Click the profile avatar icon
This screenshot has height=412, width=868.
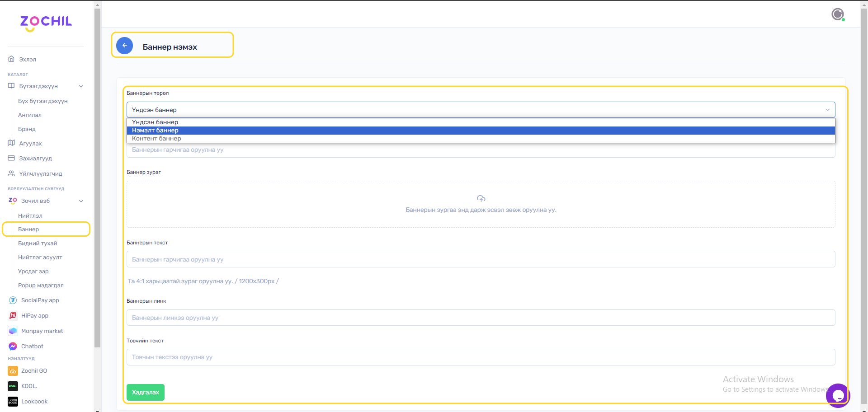coord(838,14)
